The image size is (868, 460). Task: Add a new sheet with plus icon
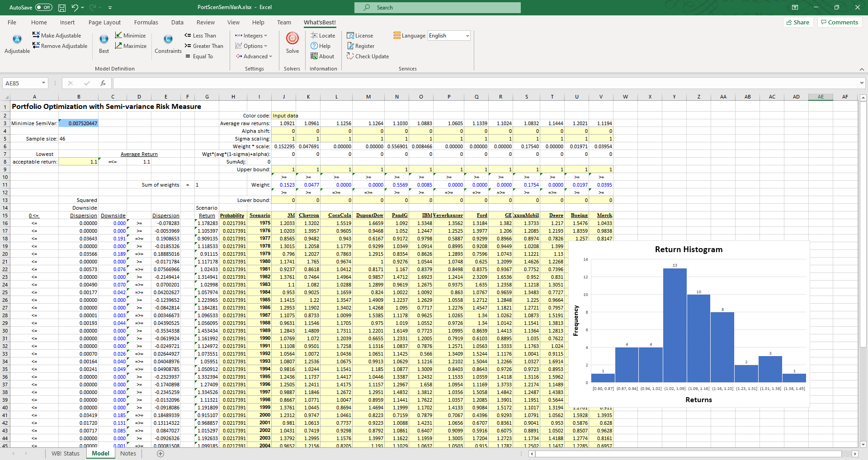pyautogui.click(x=160, y=453)
